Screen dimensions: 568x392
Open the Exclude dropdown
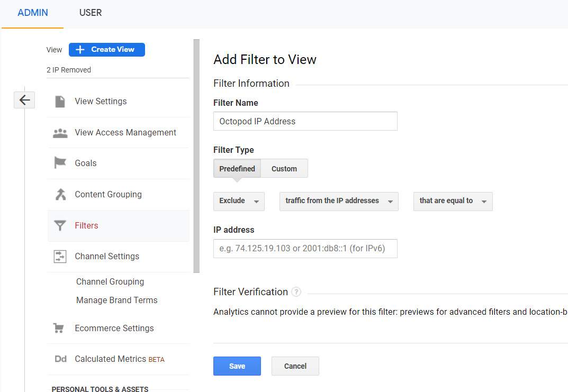(x=239, y=201)
